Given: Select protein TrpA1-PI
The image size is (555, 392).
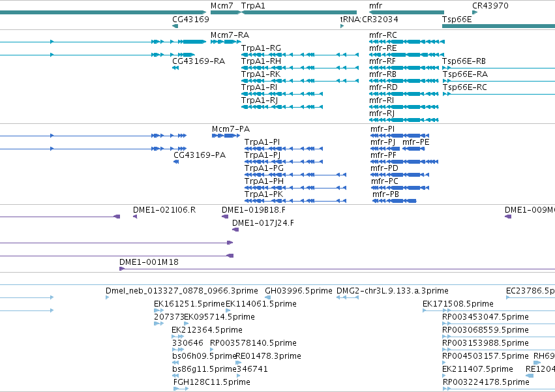Looking at the screenshot, I should click(284, 149).
